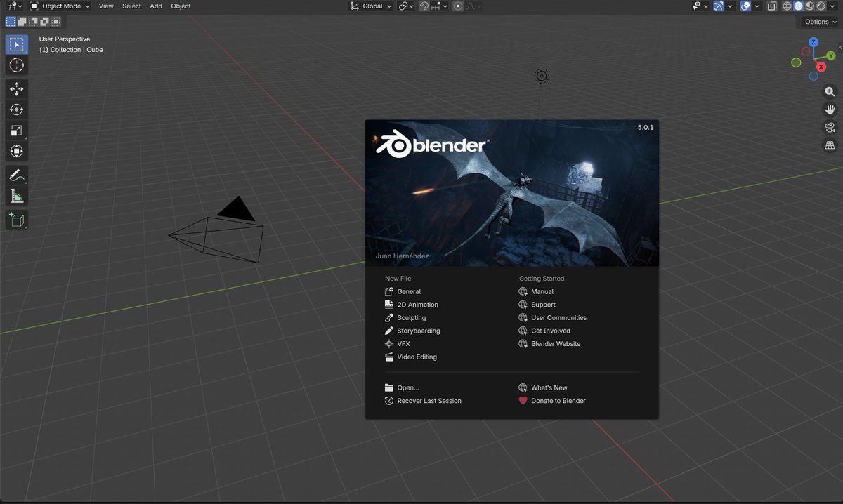Set selection mode to Intersect
This screenshot has width=843, height=504.
coord(55,22)
